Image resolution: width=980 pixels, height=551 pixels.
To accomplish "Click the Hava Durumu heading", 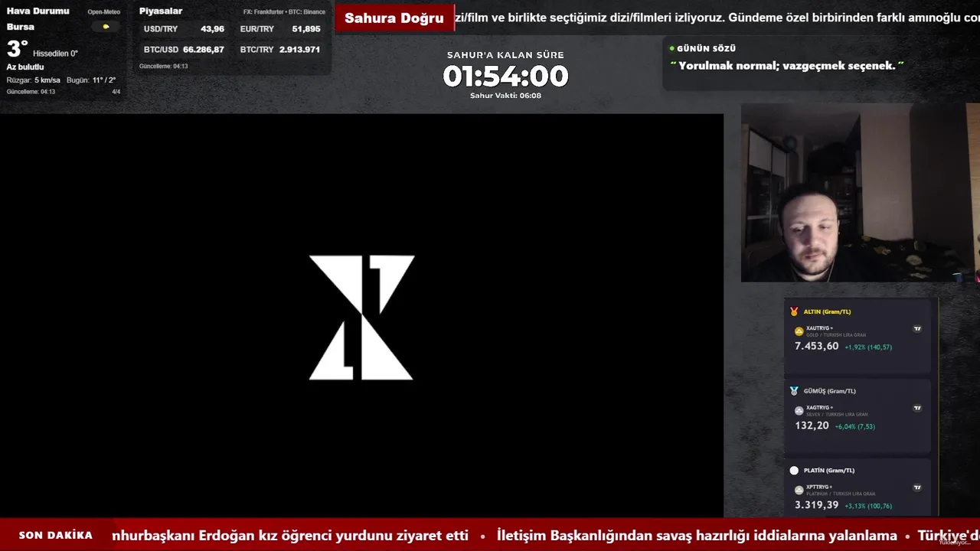I will 38,11.
